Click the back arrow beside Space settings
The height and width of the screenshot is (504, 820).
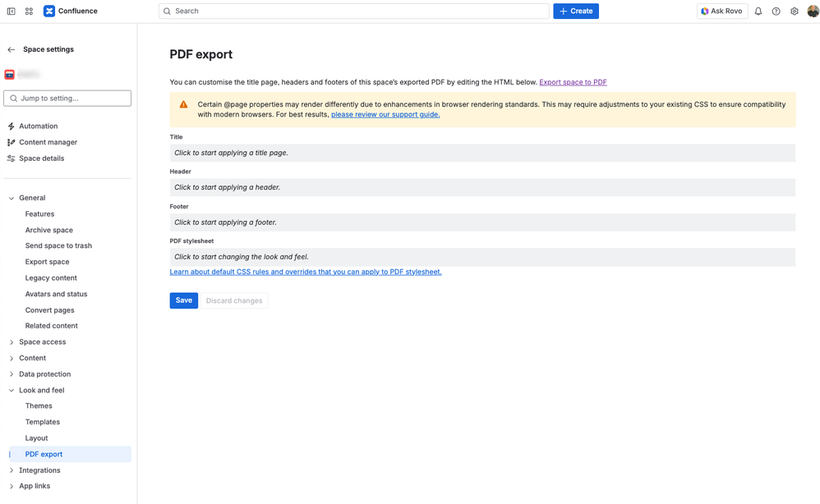11,49
